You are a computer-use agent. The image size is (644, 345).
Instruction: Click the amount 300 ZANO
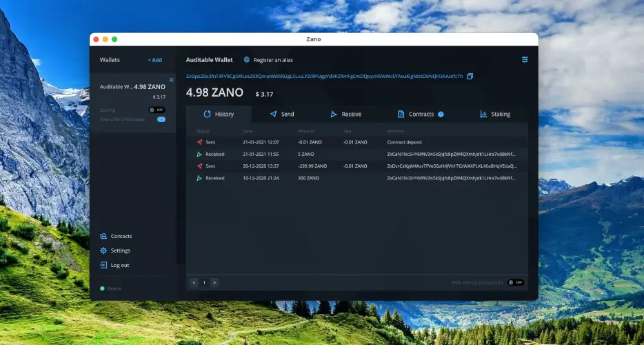(x=308, y=178)
